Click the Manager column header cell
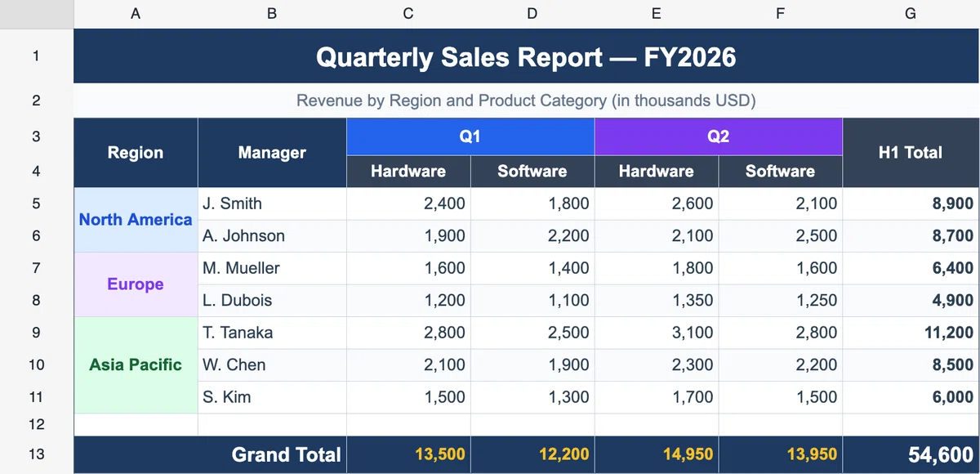This screenshot has height=474, width=980. 272,153
